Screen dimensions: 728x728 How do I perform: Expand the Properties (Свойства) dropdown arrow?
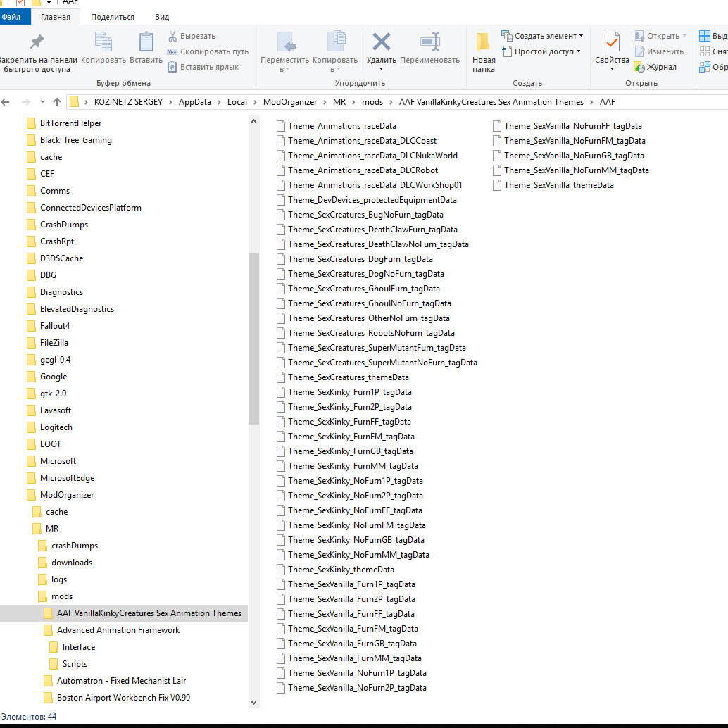click(612, 69)
